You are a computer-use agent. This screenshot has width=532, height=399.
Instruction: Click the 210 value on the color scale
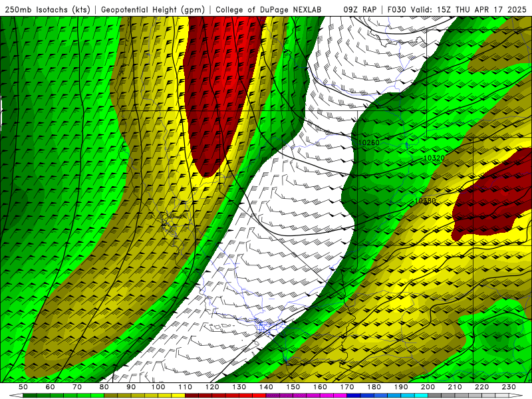pyautogui.click(x=455, y=387)
